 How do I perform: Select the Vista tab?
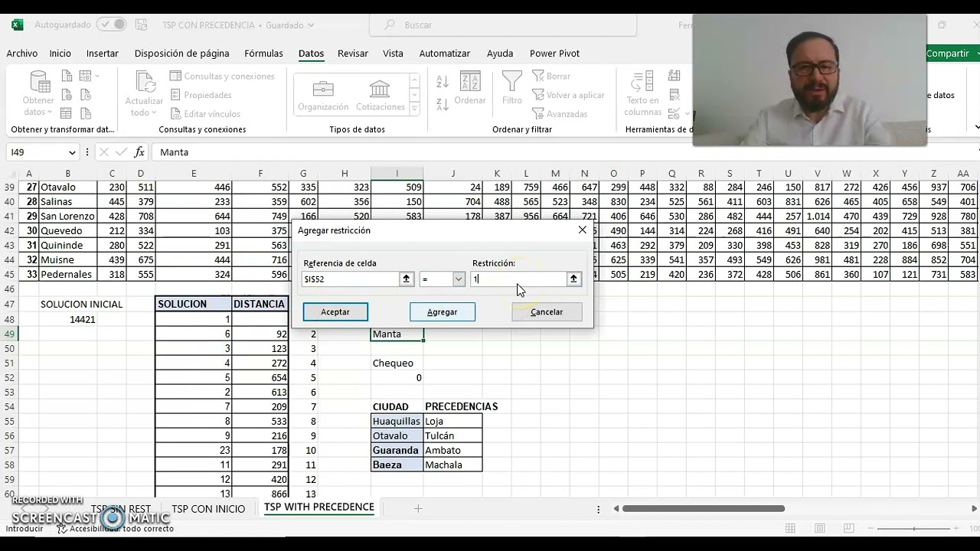click(x=394, y=54)
